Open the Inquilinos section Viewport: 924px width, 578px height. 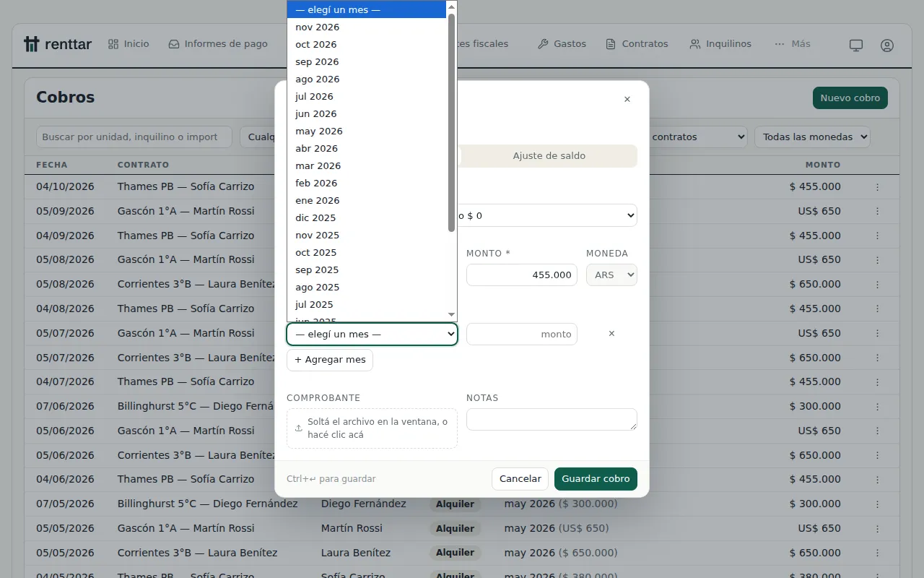pos(720,44)
